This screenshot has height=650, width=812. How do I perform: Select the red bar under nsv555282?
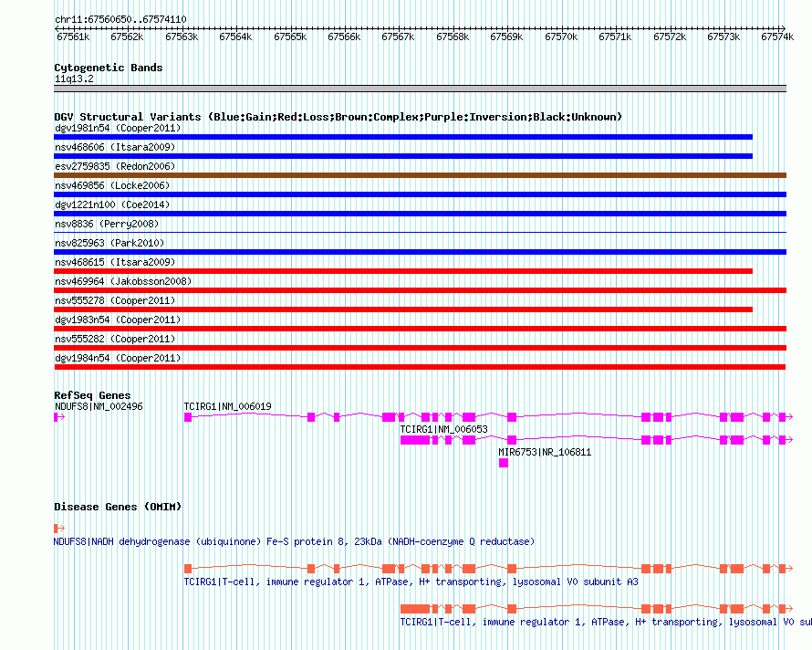pos(420,349)
